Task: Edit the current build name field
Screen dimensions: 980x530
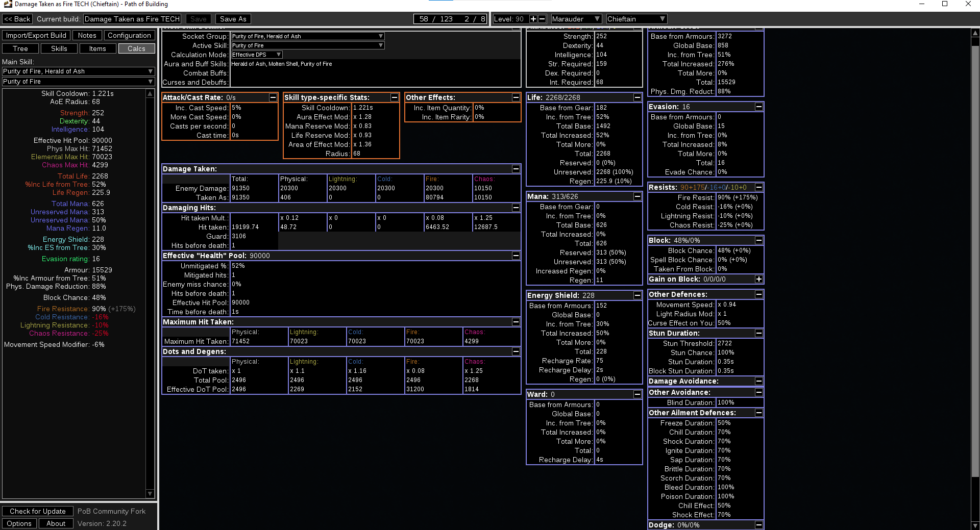Action: [x=132, y=18]
